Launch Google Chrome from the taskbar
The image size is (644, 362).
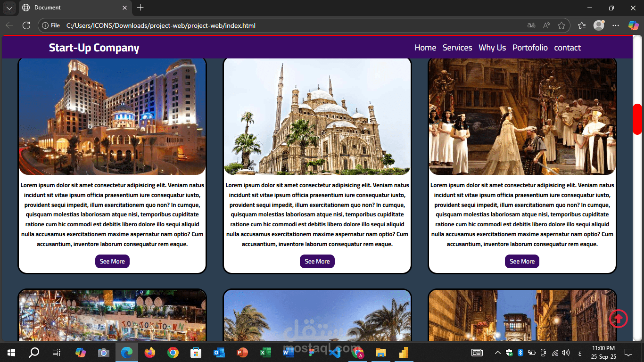coord(173,352)
